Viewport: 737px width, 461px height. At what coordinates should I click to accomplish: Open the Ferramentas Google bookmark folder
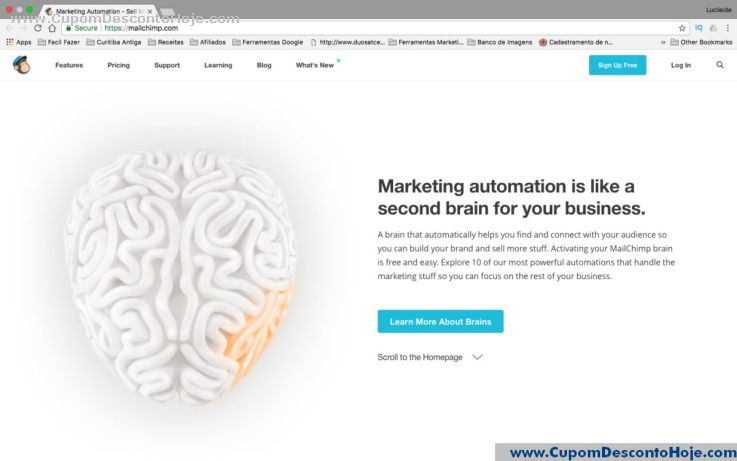coord(267,42)
